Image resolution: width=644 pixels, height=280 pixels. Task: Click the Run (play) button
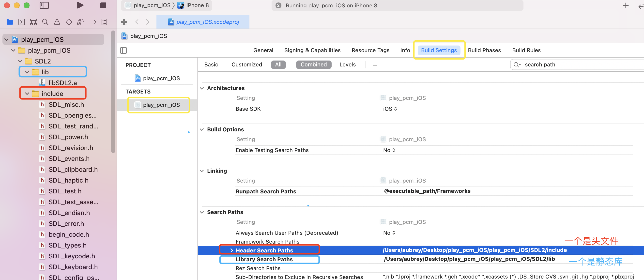80,5
